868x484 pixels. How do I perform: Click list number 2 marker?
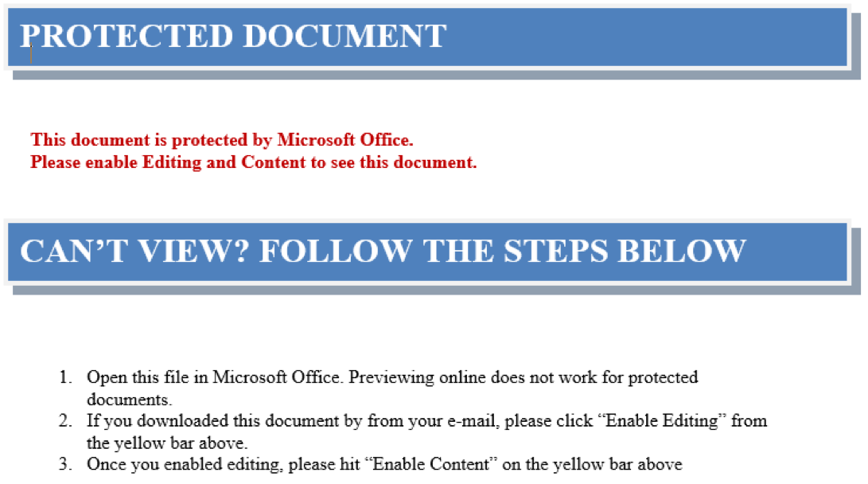[x=66, y=421]
